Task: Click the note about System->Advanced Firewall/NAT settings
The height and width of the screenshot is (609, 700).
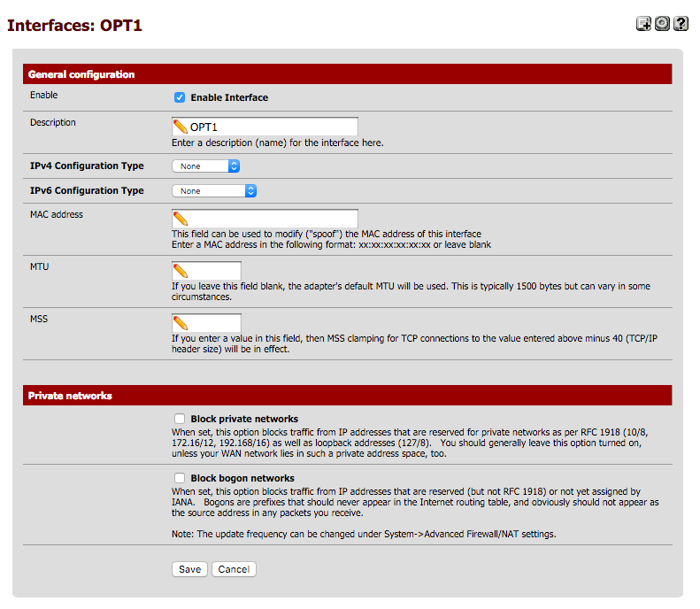Action: click(364, 534)
